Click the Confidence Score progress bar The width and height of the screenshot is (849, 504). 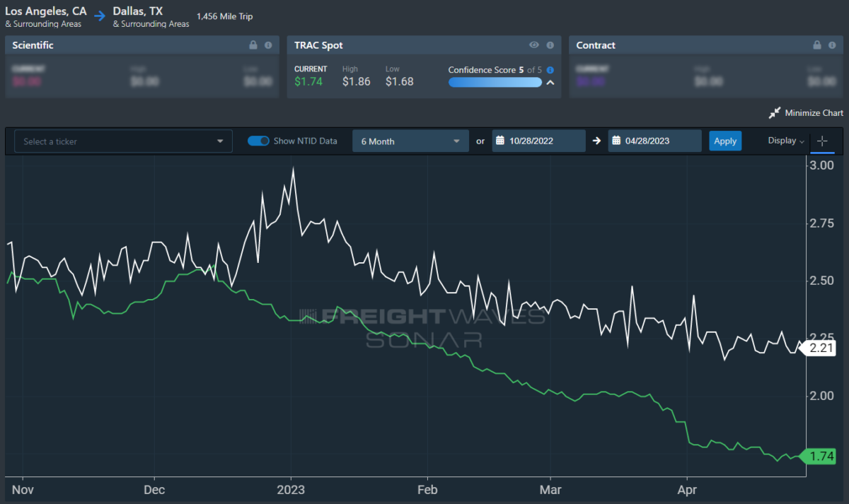pyautogui.click(x=495, y=83)
